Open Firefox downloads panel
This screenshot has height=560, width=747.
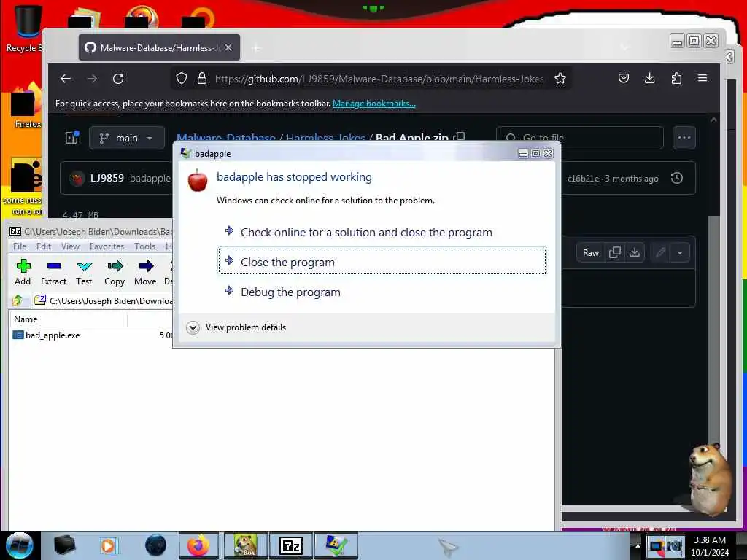[649, 78]
